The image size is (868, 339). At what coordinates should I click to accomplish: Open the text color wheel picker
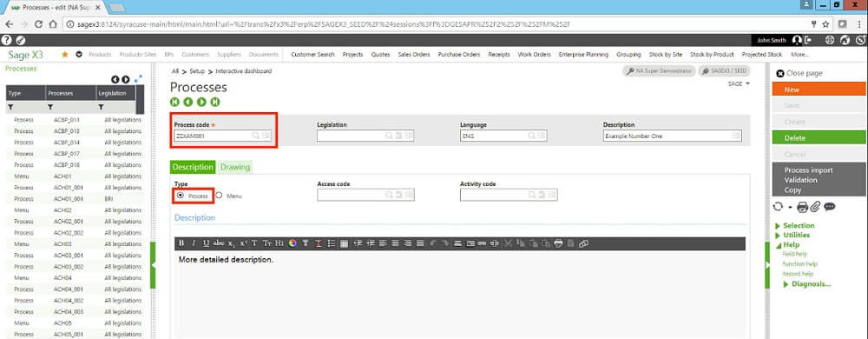(293, 243)
